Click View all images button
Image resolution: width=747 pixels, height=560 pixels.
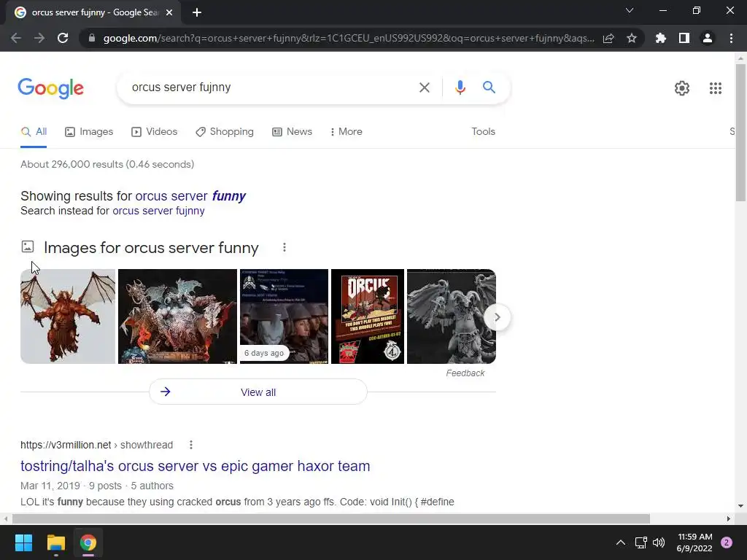pos(258,392)
